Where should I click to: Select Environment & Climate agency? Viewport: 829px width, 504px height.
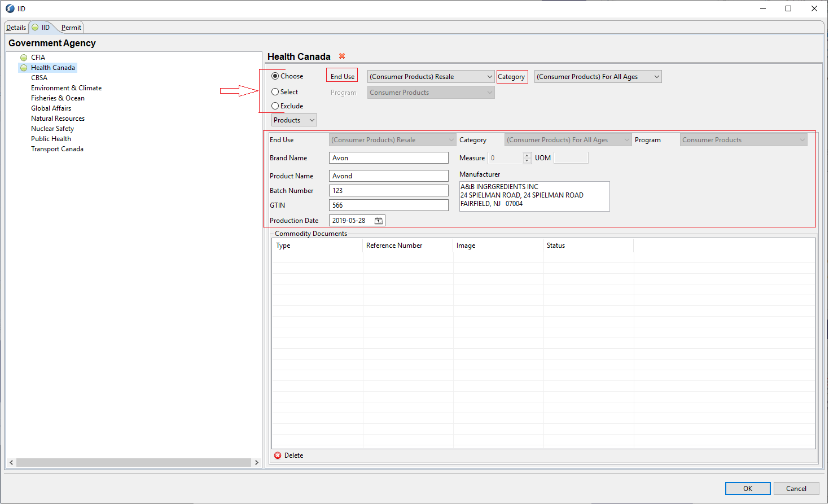tap(66, 88)
